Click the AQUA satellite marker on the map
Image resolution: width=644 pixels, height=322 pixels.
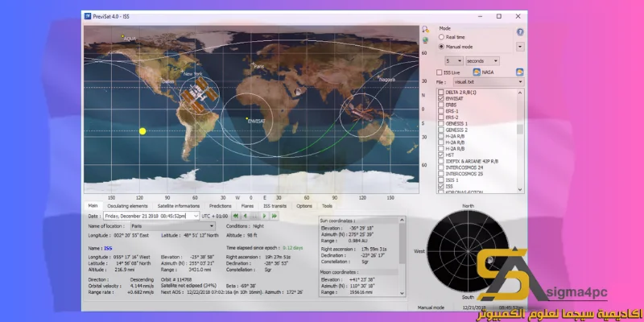(x=122, y=36)
